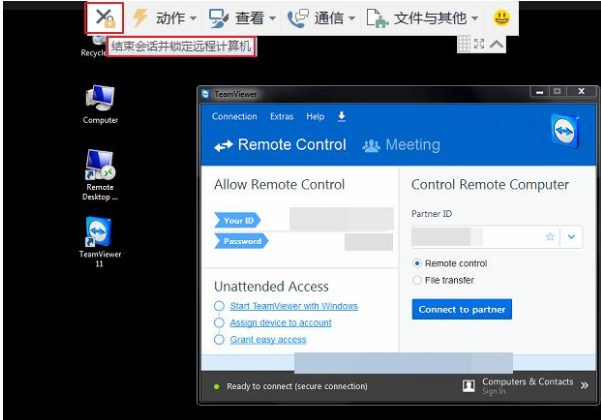Click the smiley feedback icon in toolbar
Screen dimensions: 601x420
click(x=501, y=18)
